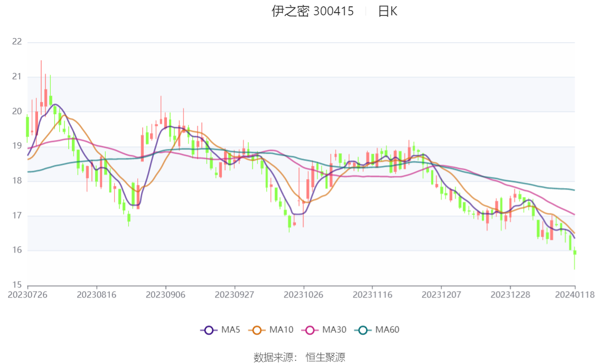Viewport: 599px width, 364px height.
Task: Click the teal MA60 legend circle icon
Action: click(363, 330)
